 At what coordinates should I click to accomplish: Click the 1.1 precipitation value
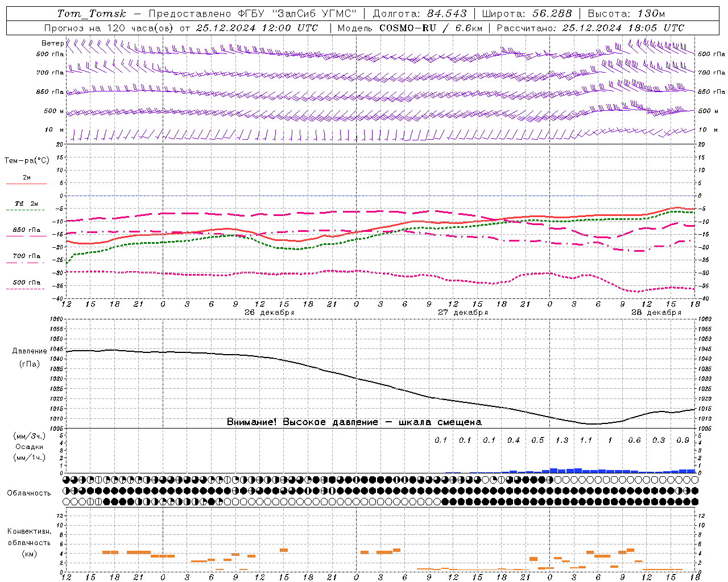586,440
